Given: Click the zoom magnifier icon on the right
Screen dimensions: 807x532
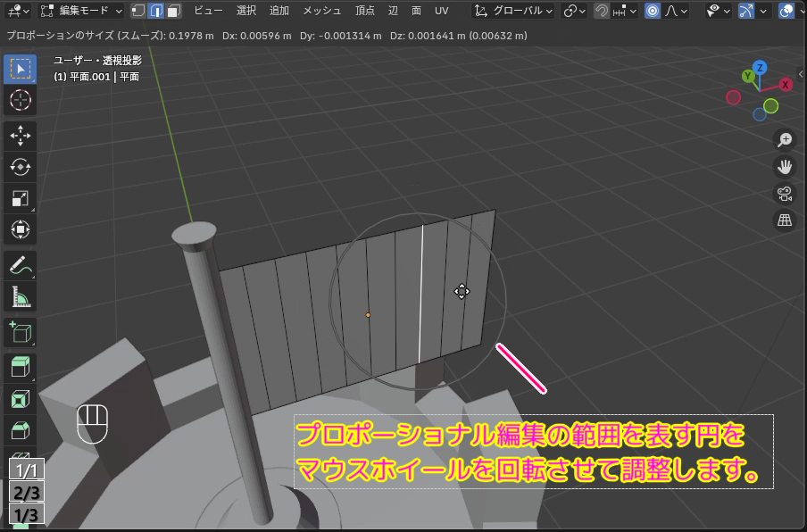Looking at the screenshot, I should coord(785,139).
